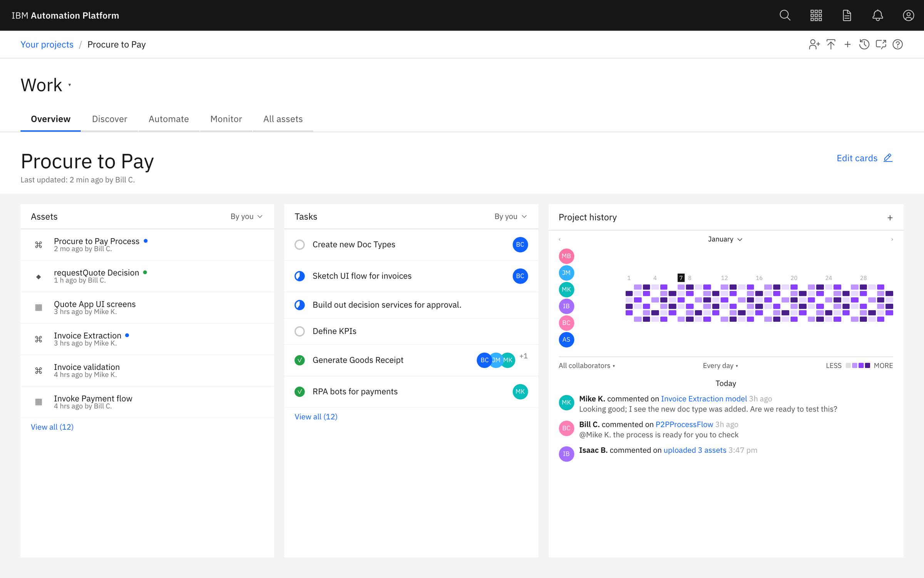Image resolution: width=924 pixels, height=578 pixels.
Task: Expand the Assets By you dropdown
Action: tap(246, 217)
